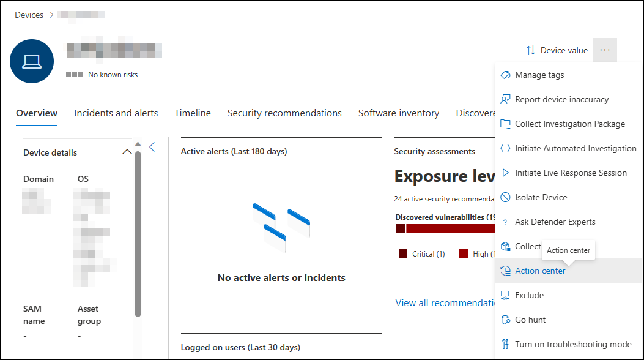
Task: Click the Action center icon
Action: (506, 271)
